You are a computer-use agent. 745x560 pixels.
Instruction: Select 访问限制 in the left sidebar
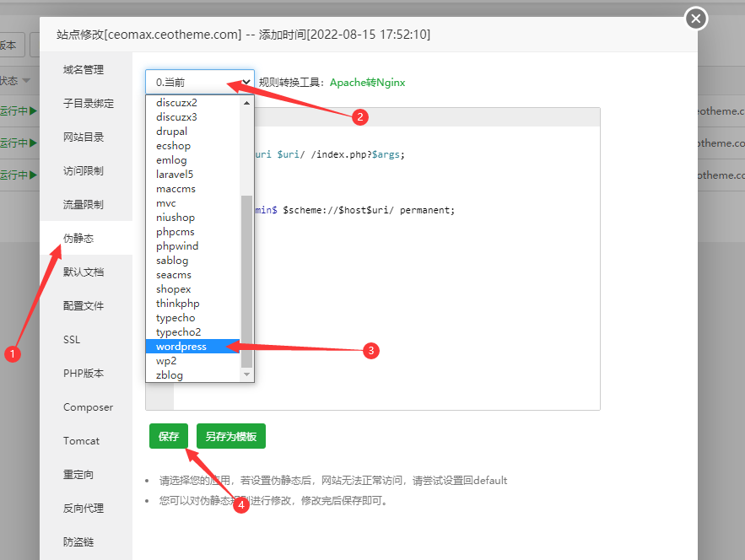84,170
